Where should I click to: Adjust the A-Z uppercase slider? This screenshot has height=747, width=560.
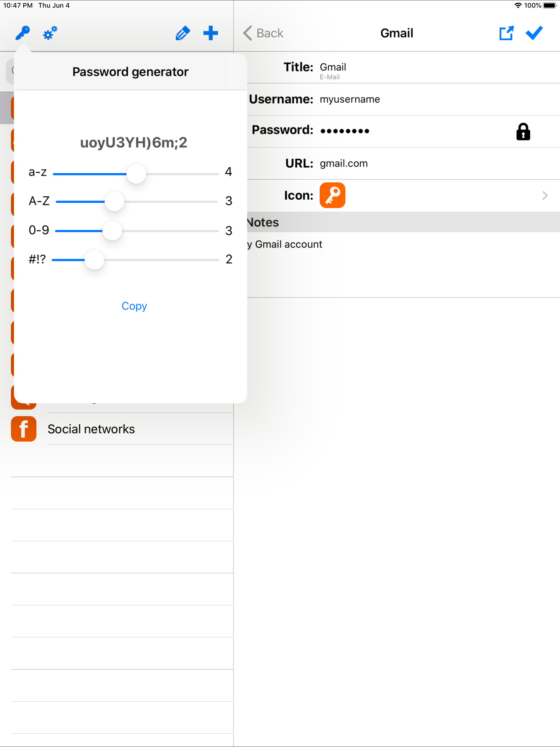(x=136, y=202)
